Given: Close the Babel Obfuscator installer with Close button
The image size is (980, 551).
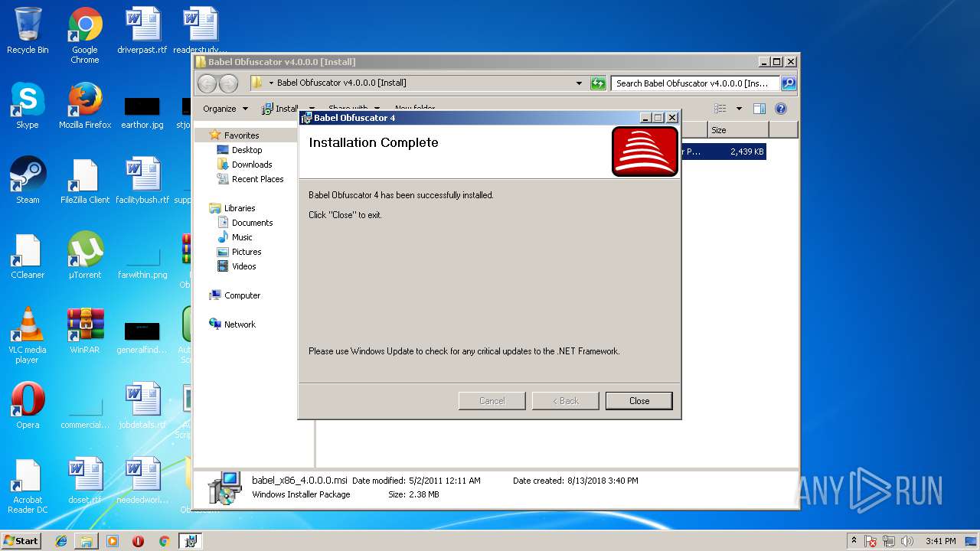Looking at the screenshot, I should pyautogui.click(x=639, y=400).
